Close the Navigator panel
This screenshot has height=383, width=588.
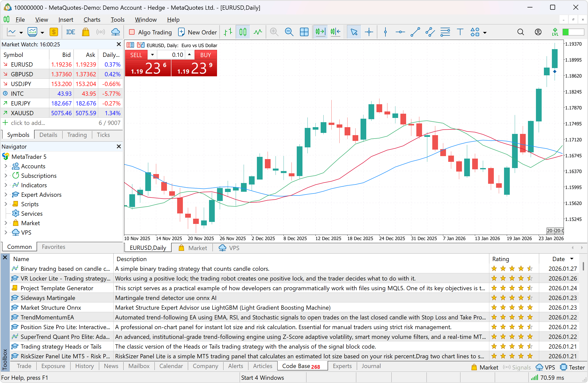pyautogui.click(x=119, y=146)
